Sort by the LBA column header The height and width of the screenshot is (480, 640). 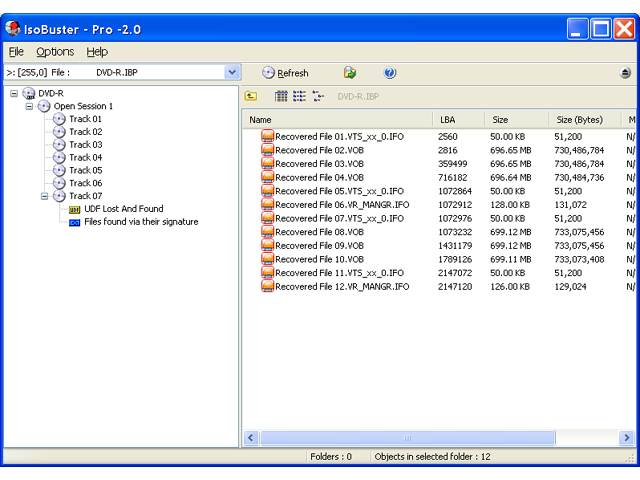point(459,120)
